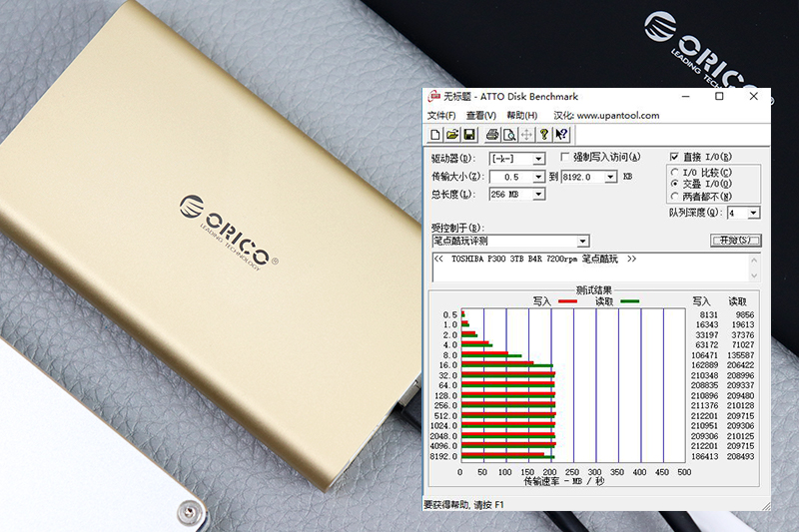Click the status bar text 要获得帮助, 请按 F1
The image size is (799, 532).
463,505
